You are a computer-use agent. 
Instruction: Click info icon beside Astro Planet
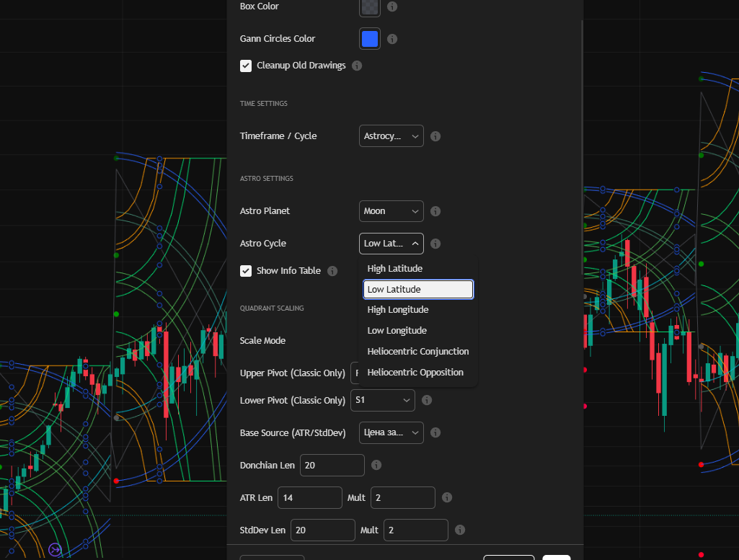pyautogui.click(x=435, y=211)
